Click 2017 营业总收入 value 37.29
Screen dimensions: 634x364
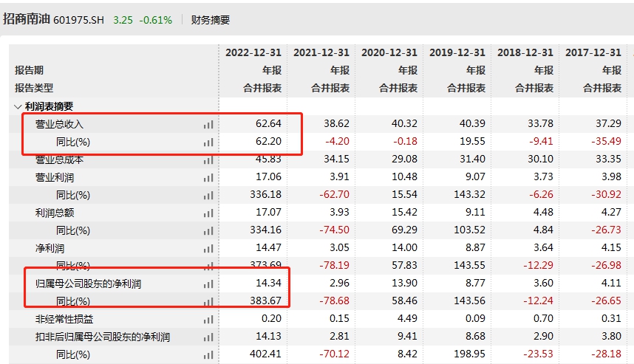coord(608,123)
